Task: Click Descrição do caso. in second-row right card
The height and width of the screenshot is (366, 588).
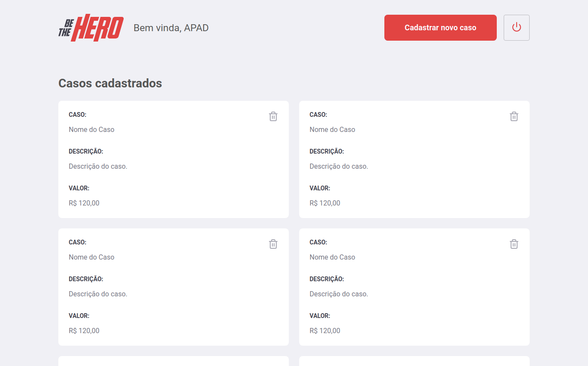Action: tap(339, 294)
